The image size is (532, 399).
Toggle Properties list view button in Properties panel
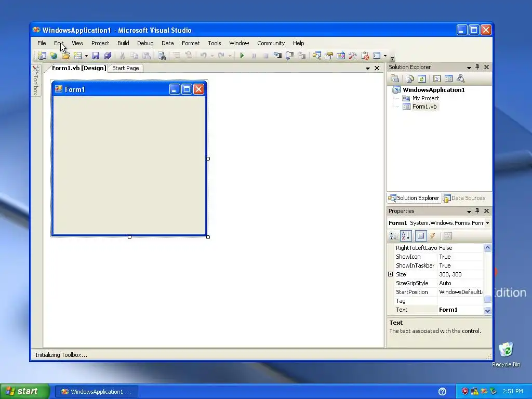[x=421, y=236]
